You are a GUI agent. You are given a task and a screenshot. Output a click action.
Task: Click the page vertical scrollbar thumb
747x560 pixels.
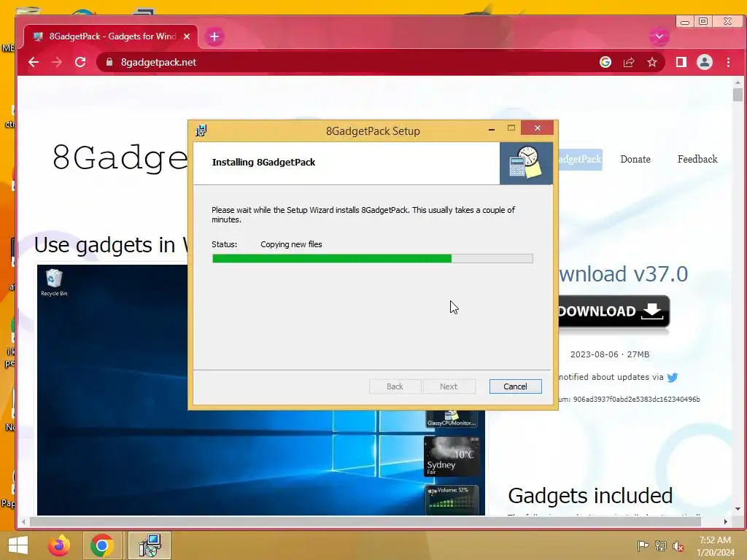pyautogui.click(x=738, y=94)
